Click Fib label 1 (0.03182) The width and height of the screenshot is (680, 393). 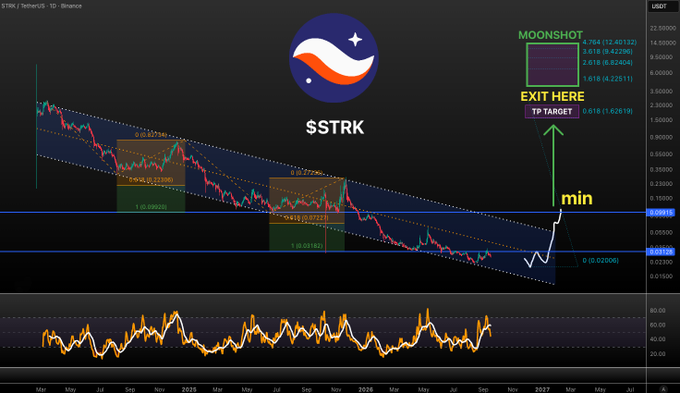coord(307,246)
